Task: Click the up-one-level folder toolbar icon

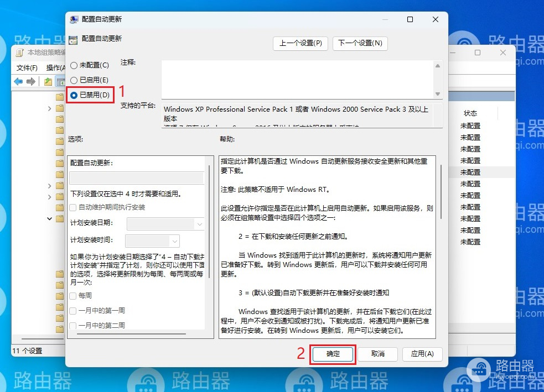Action: (x=48, y=82)
